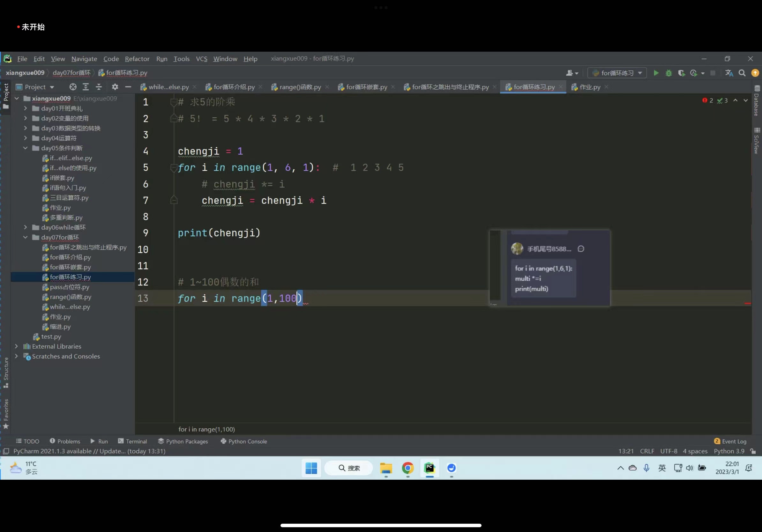Toggle line 5 code folding marker
Image resolution: width=762 pixels, height=532 pixels.
pos(173,168)
